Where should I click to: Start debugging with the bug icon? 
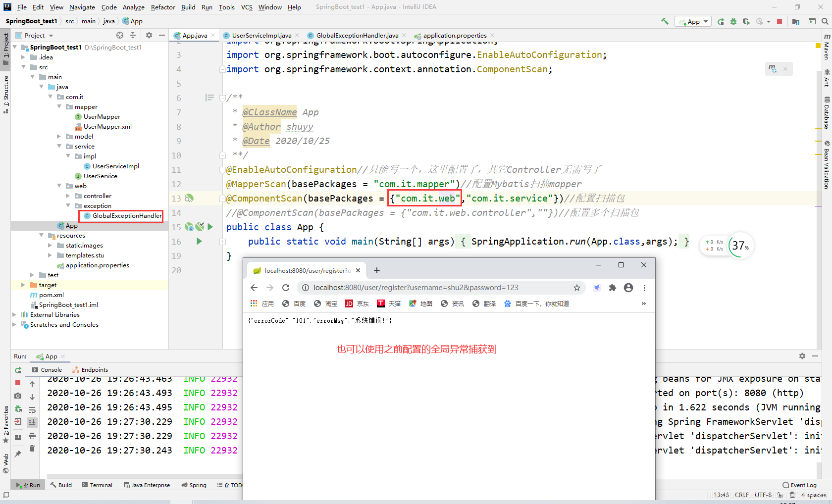pyautogui.click(x=733, y=21)
